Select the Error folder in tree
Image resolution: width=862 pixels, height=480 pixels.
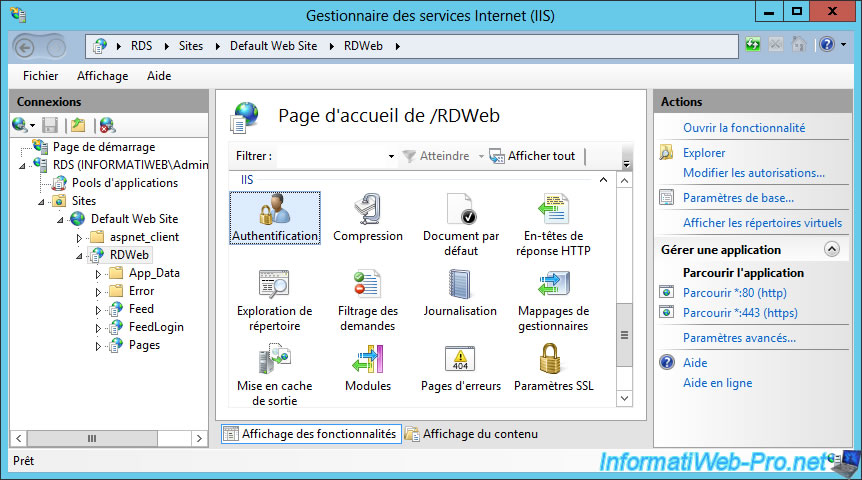tap(141, 291)
